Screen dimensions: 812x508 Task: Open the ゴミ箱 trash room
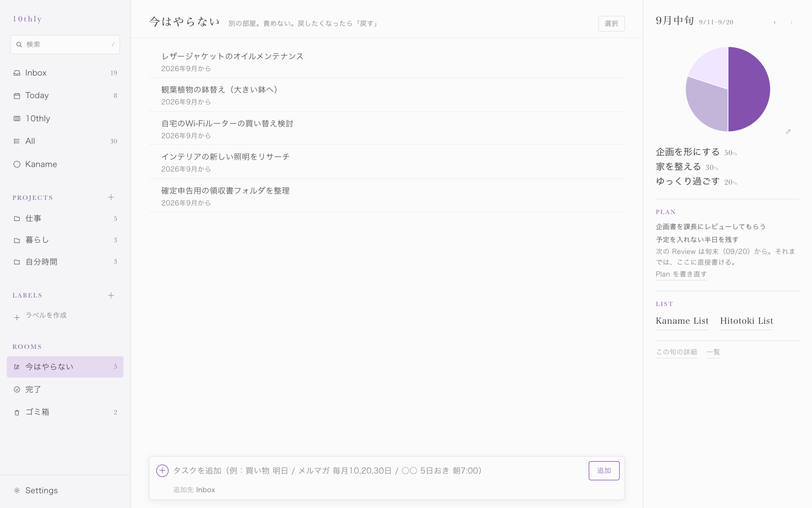click(65, 412)
